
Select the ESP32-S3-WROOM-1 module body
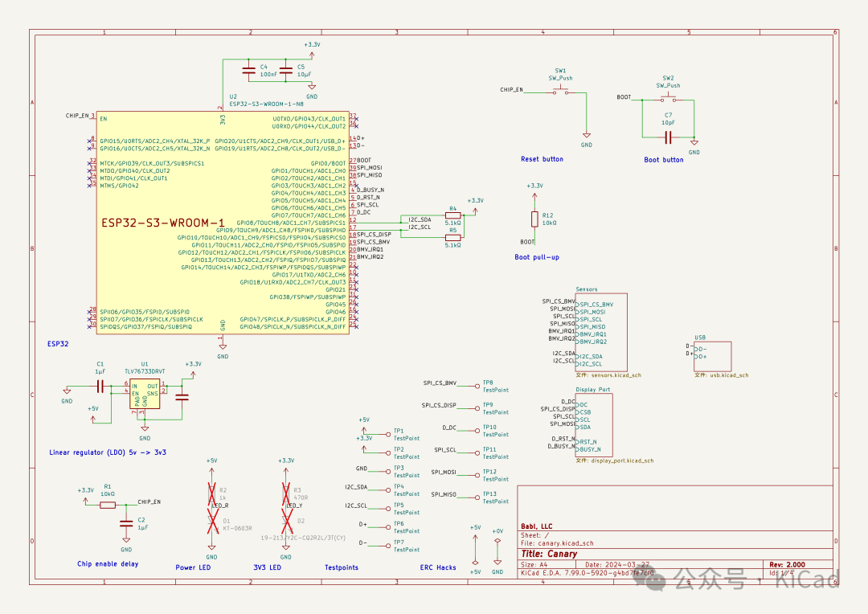223,223
